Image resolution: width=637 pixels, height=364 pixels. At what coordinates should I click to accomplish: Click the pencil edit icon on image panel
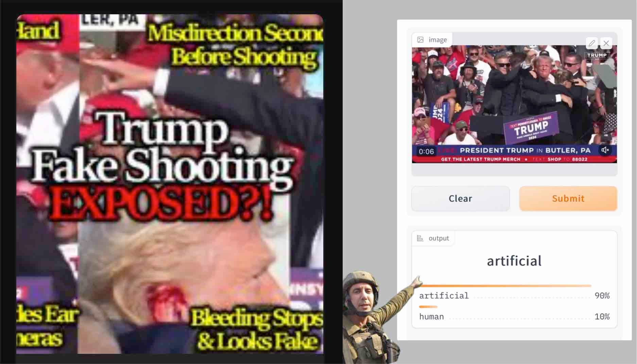pos(591,43)
